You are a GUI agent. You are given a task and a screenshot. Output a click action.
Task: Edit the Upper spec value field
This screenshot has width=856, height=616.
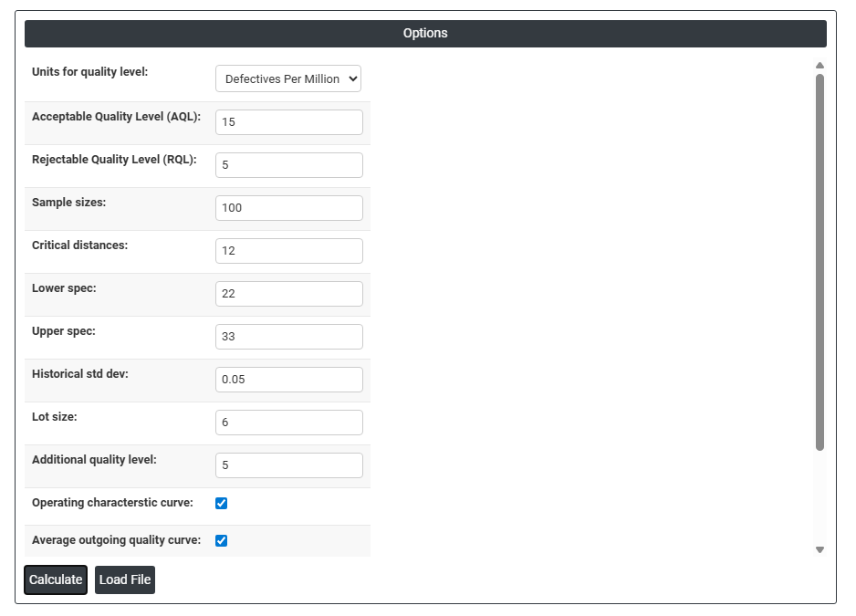click(x=288, y=337)
